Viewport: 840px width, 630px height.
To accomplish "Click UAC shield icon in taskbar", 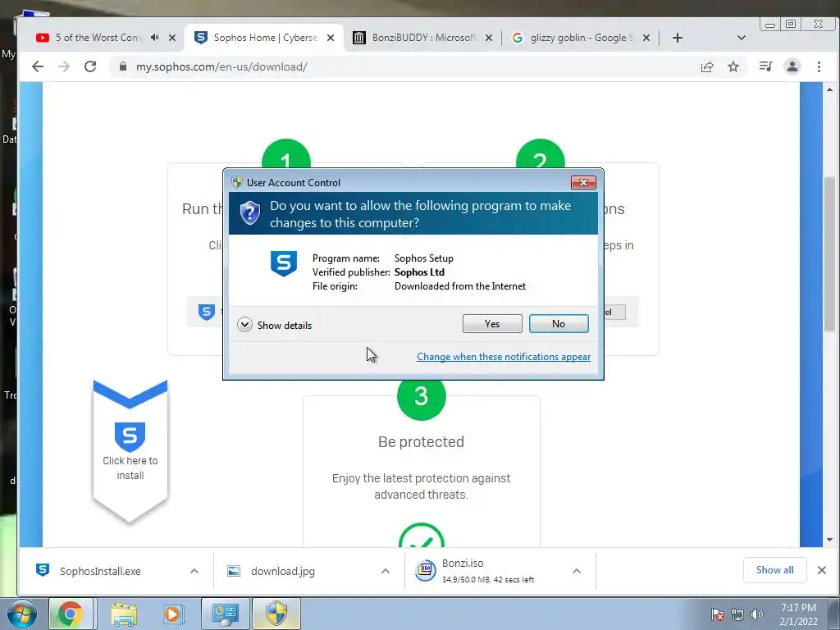I will coord(276,614).
